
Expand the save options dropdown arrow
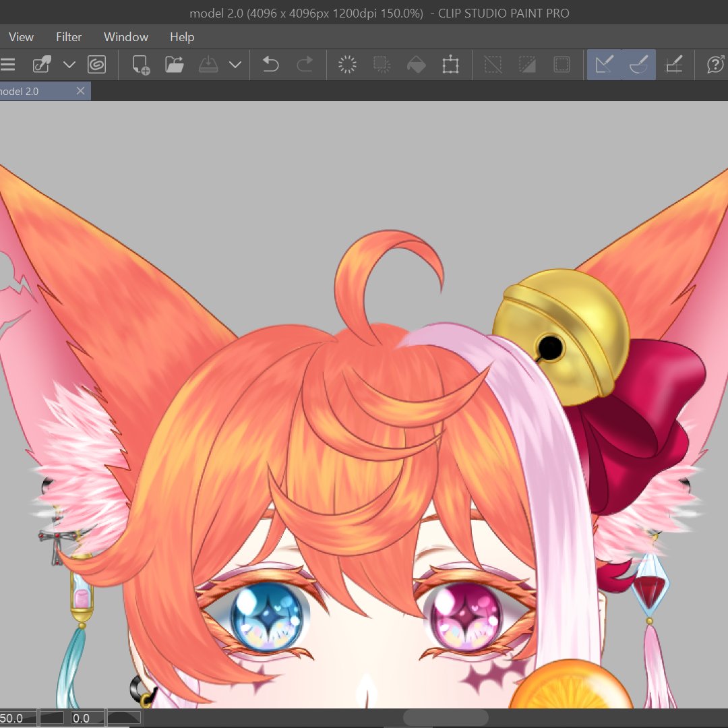click(x=235, y=65)
